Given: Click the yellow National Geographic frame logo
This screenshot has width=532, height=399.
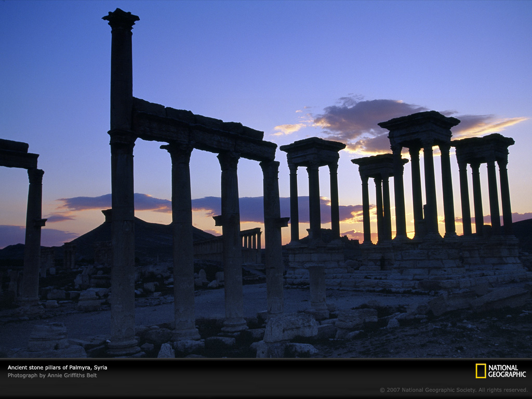Looking at the screenshot, I should (481, 371).
